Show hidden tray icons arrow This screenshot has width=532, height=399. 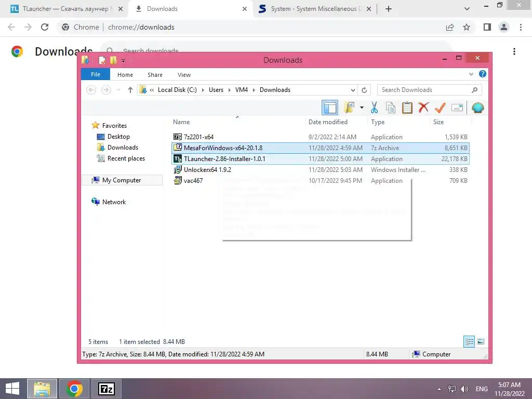439,389
